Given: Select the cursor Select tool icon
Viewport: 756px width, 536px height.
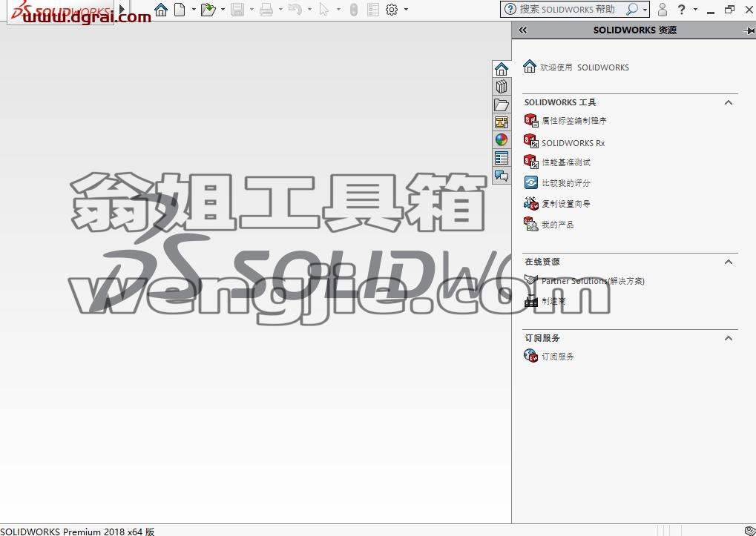Looking at the screenshot, I should 324,9.
